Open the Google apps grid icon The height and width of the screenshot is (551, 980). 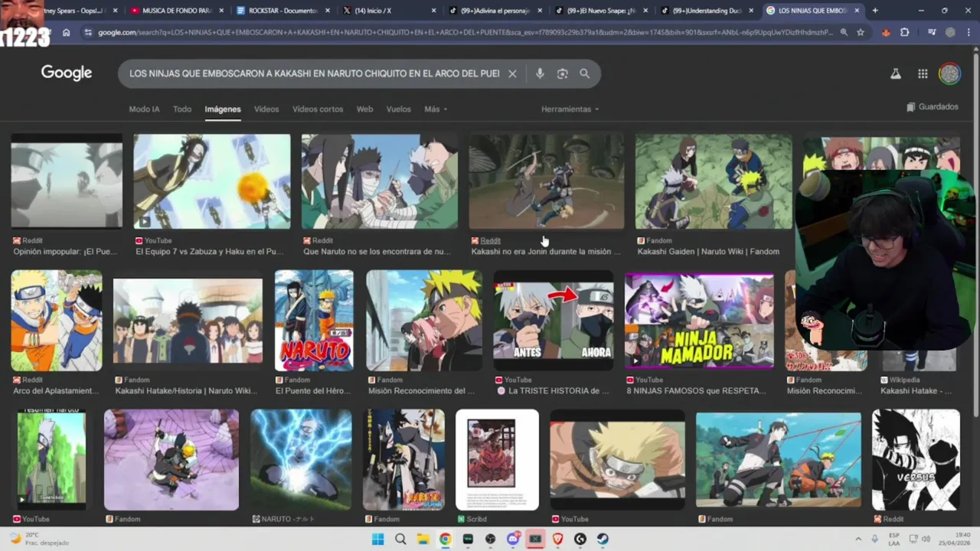(923, 73)
